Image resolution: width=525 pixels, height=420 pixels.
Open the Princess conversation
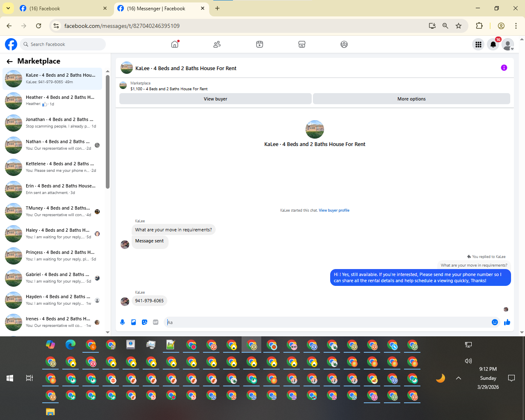pos(52,256)
